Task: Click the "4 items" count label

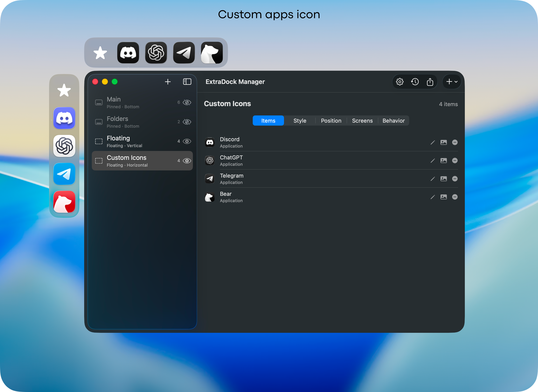Action: (448, 104)
